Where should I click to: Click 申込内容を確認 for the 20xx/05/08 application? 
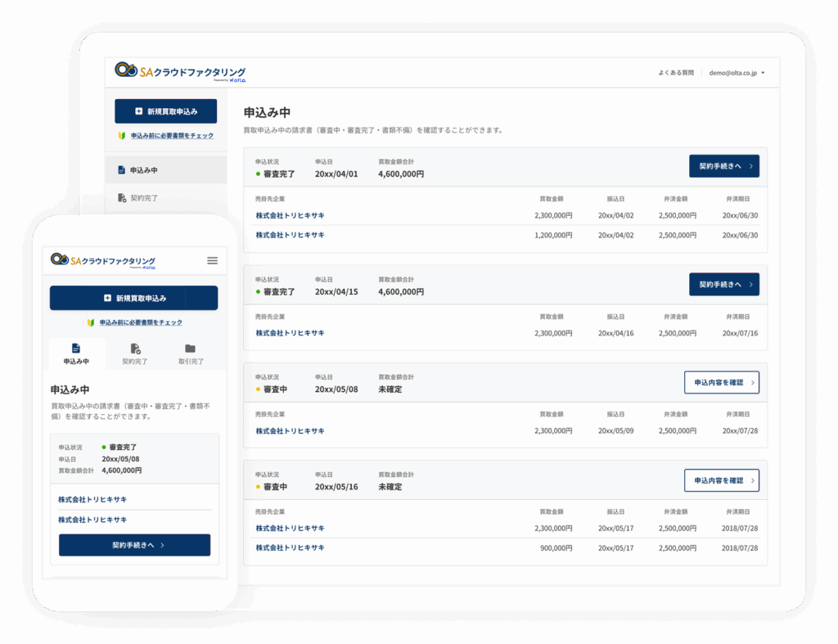click(722, 382)
